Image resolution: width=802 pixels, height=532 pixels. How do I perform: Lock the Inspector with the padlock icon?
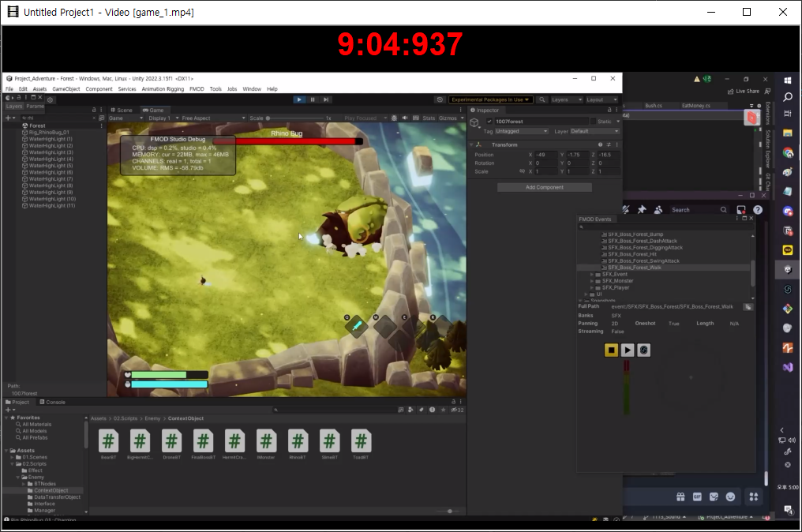[x=609, y=110]
